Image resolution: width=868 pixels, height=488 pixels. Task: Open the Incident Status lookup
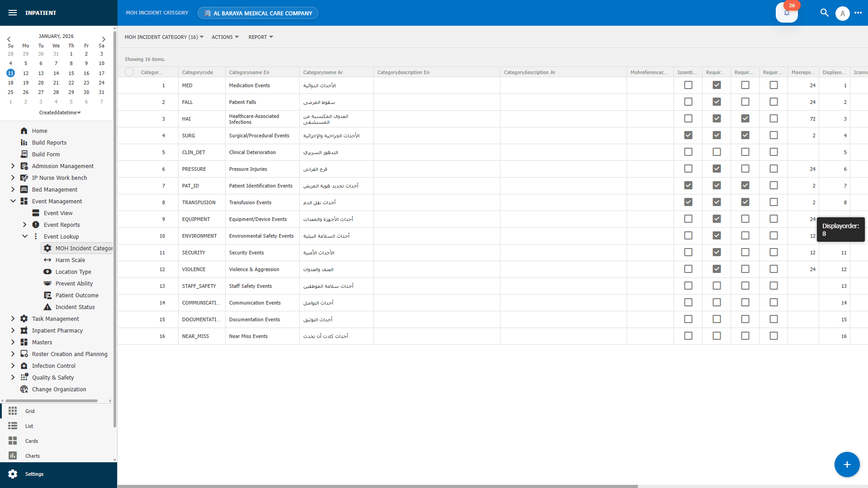pyautogui.click(x=75, y=307)
